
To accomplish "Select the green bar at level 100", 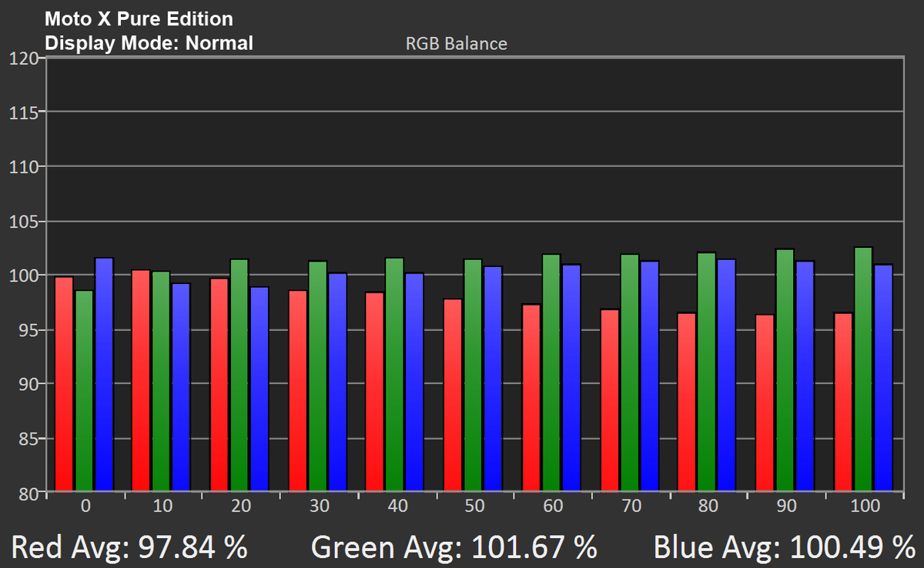I will click(x=863, y=369).
